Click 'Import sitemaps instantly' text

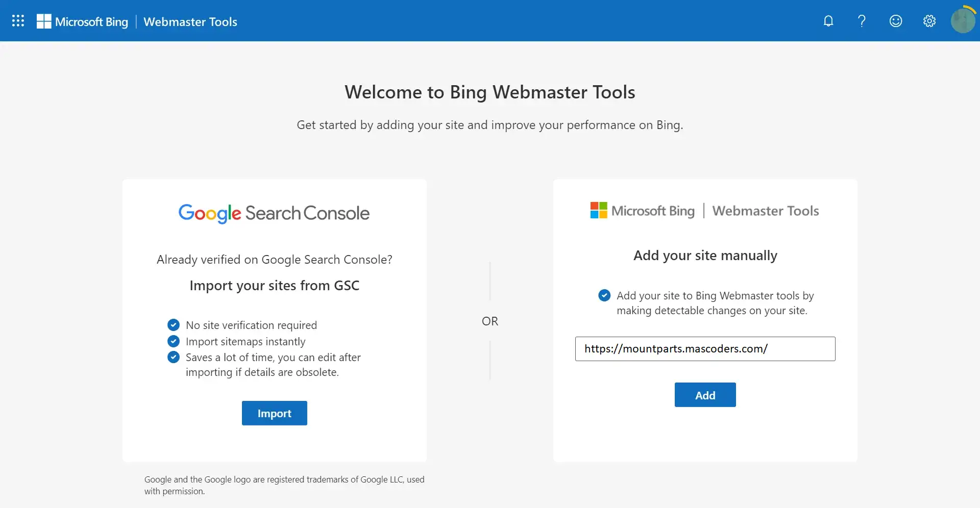point(246,342)
